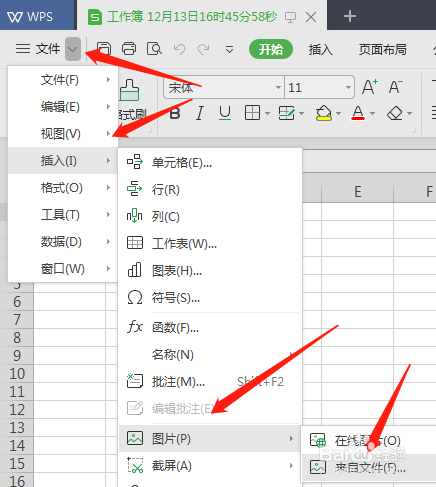
Task: Open the 数据(D) submenu
Action: point(63,242)
